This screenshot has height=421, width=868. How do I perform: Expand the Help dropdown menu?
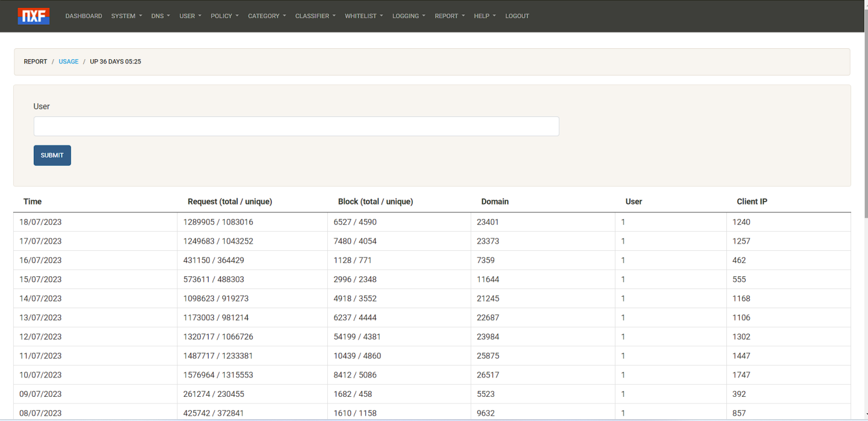click(484, 16)
